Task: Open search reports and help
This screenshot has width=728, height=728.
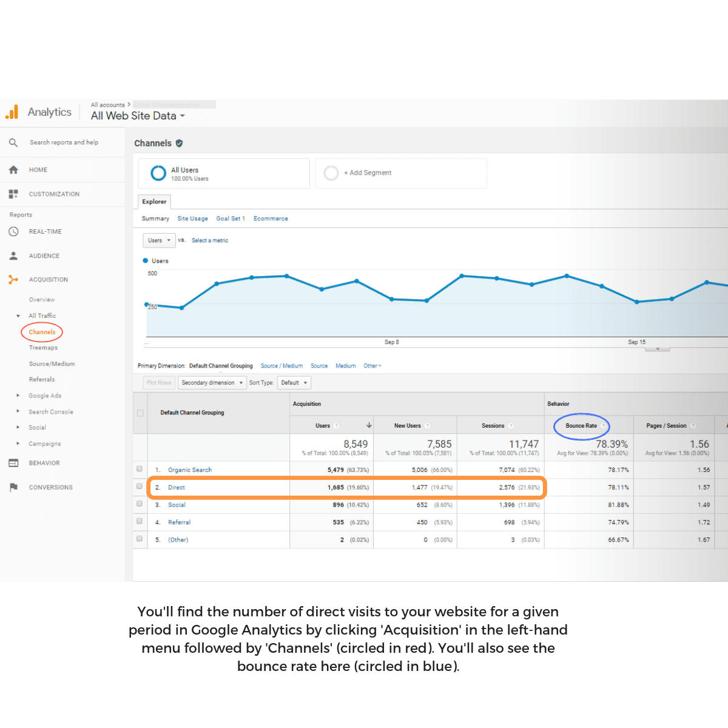Action: coord(13,142)
